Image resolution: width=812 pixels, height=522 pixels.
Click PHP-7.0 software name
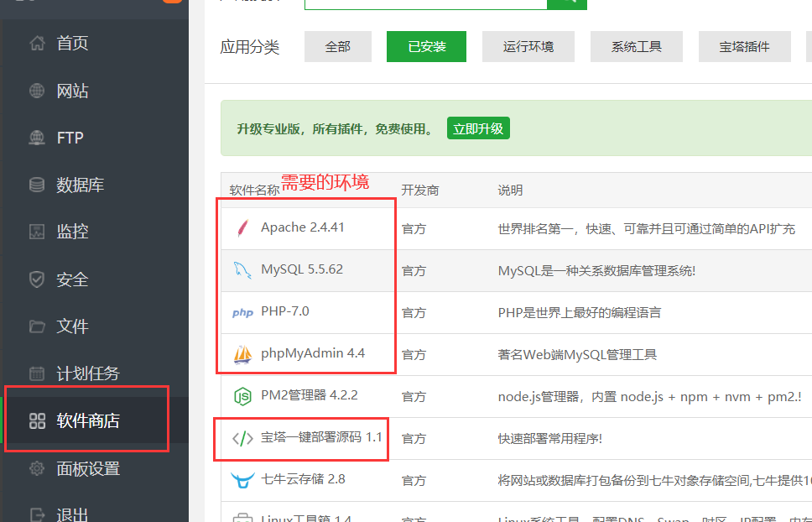point(285,311)
